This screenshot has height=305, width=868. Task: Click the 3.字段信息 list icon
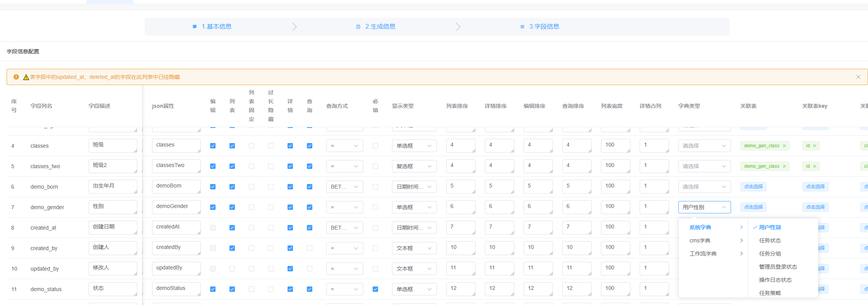(522, 27)
